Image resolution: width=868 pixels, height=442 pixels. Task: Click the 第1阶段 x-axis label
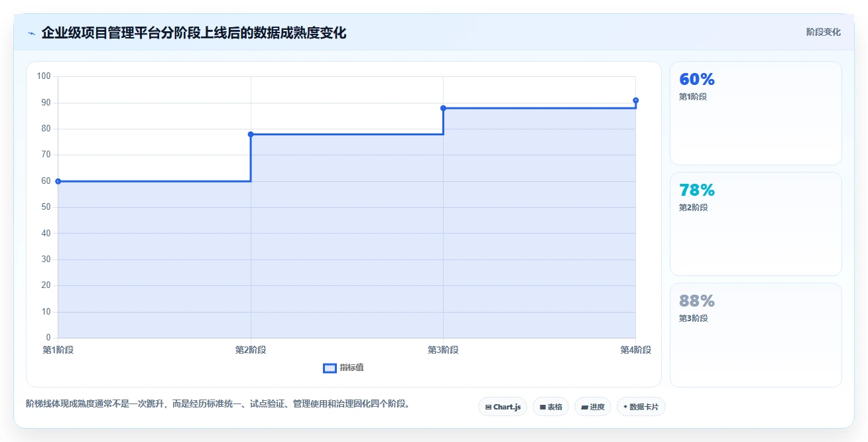click(58, 350)
